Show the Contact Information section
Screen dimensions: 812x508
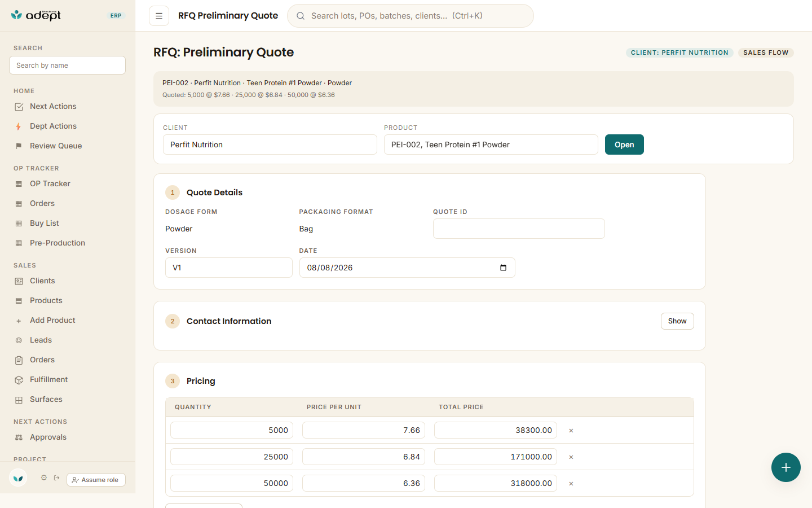pos(677,321)
